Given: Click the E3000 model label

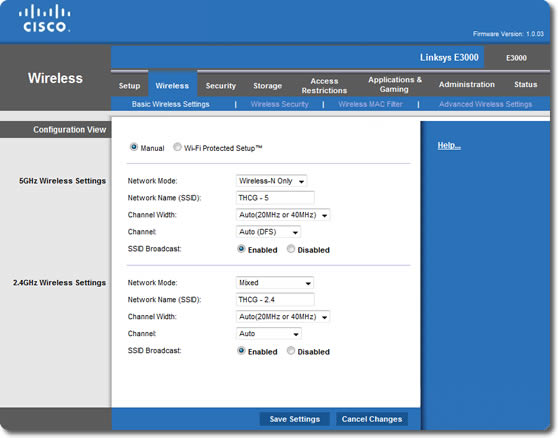Looking at the screenshot, I should point(516,58).
